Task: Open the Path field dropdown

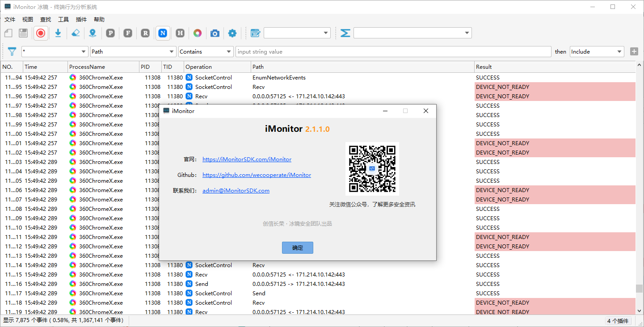Action: [x=133, y=52]
